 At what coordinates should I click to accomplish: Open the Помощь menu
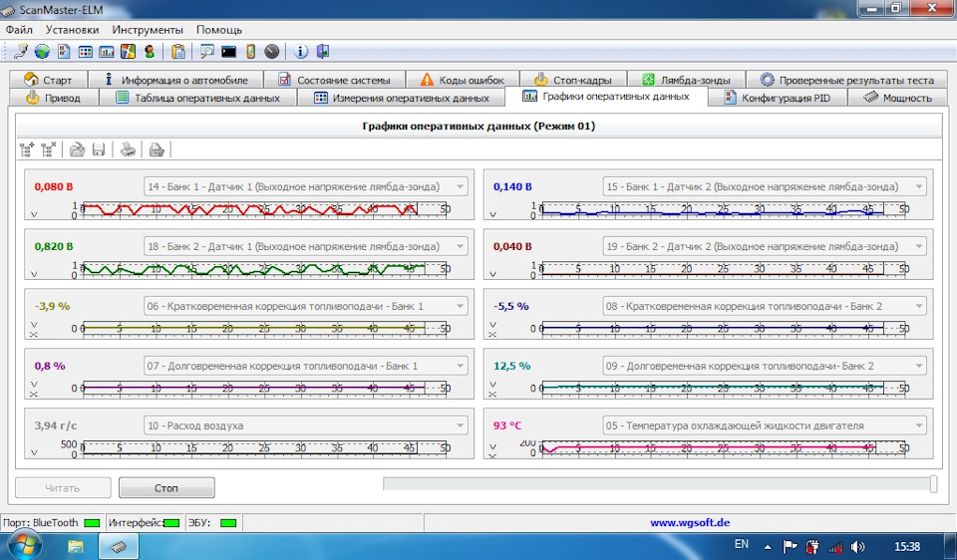click(219, 29)
